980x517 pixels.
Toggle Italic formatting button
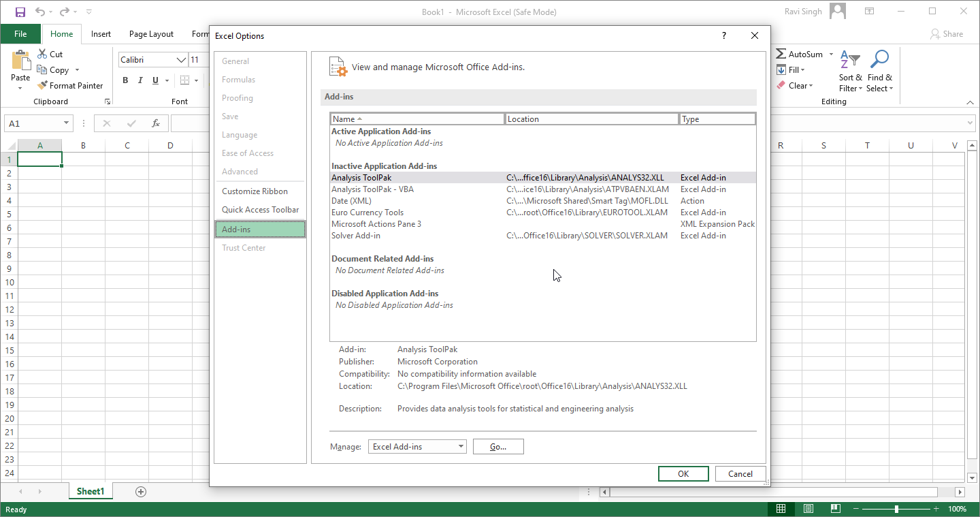click(140, 80)
